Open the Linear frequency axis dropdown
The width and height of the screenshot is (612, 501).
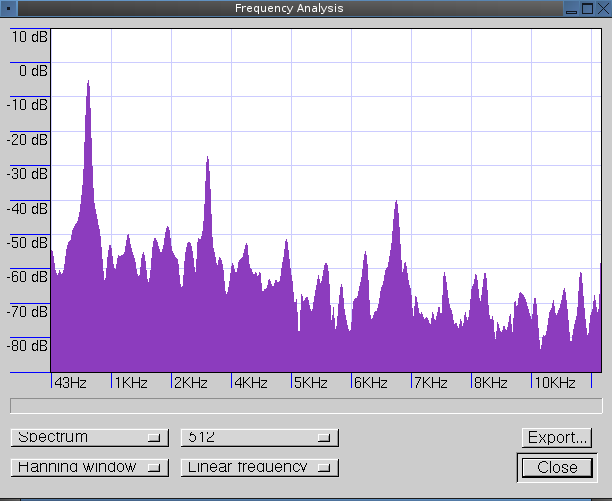259,467
